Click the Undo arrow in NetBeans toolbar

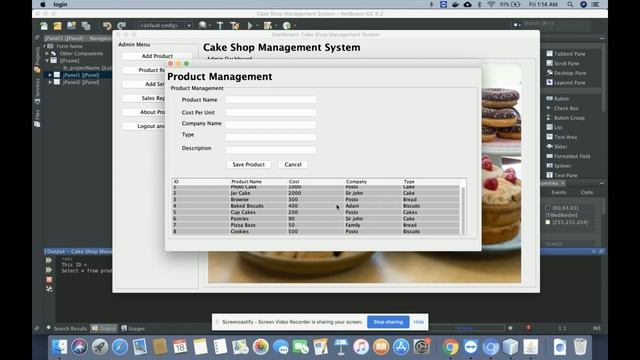pyautogui.click(x=107, y=26)
